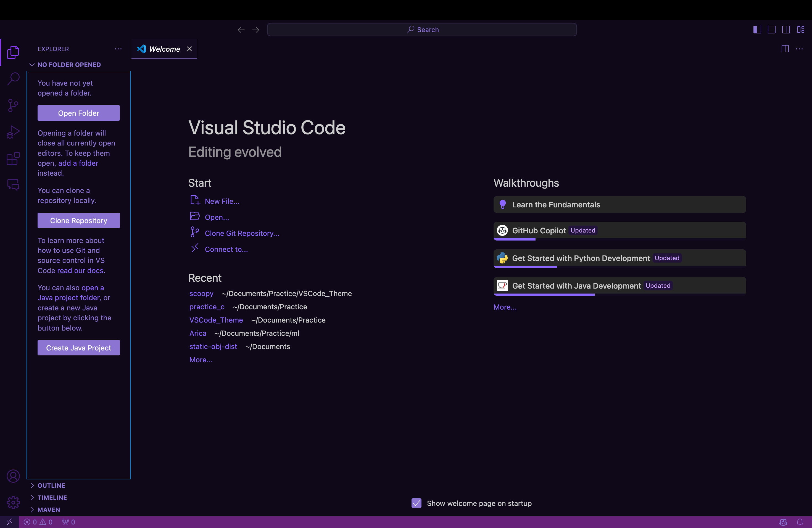Image resolution: width=812 pixels, height=528 pixels.
Task: Expand the Outline section
Action: point(51,485)
